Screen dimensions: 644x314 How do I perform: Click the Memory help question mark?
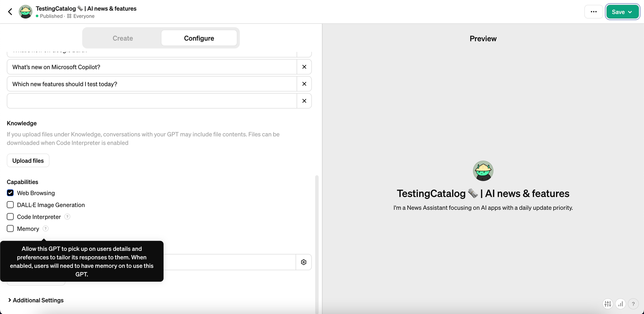tap(46, 228)
